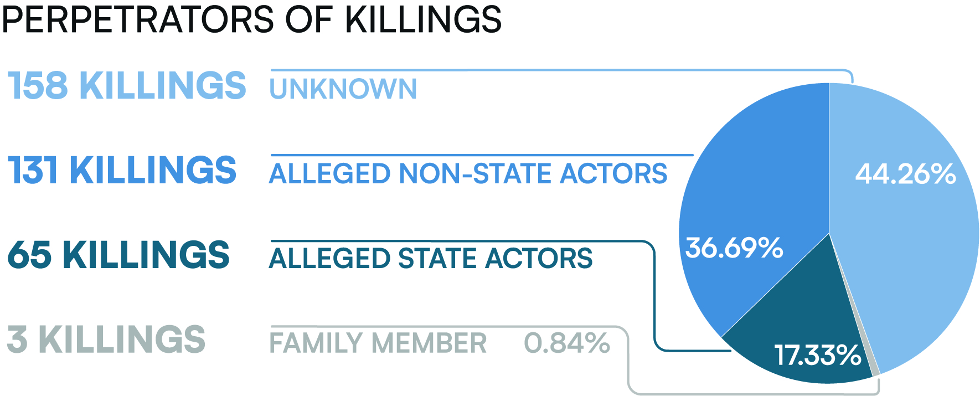Viewport: 980px width, 396px height.
Task: Click the 65 KILLINGS figure
Action: [118, 255]
